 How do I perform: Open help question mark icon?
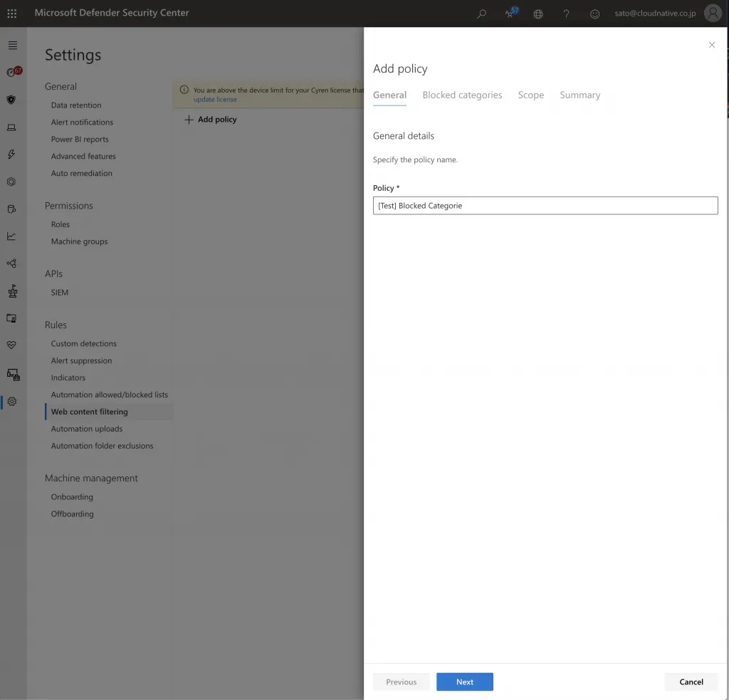click(x=567, y=14)
